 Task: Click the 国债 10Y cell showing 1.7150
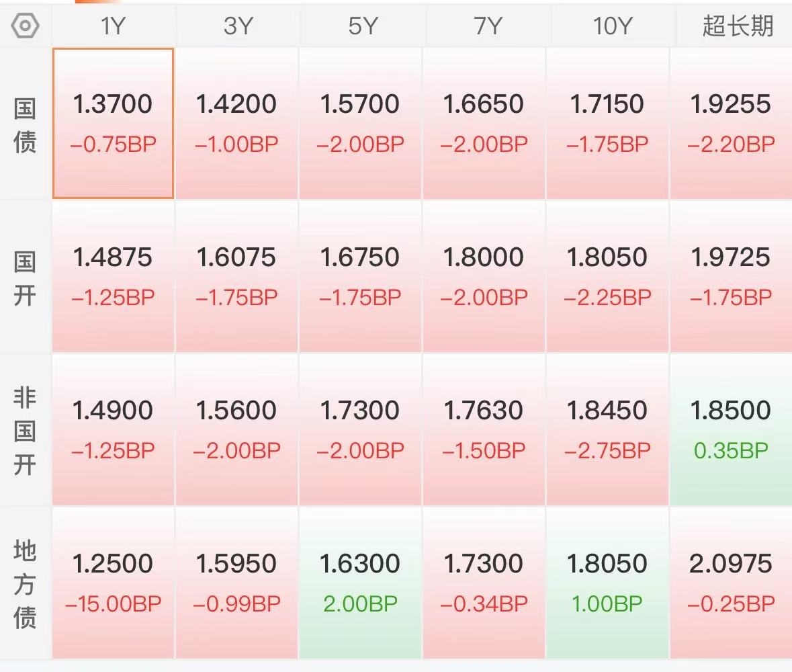608,123
